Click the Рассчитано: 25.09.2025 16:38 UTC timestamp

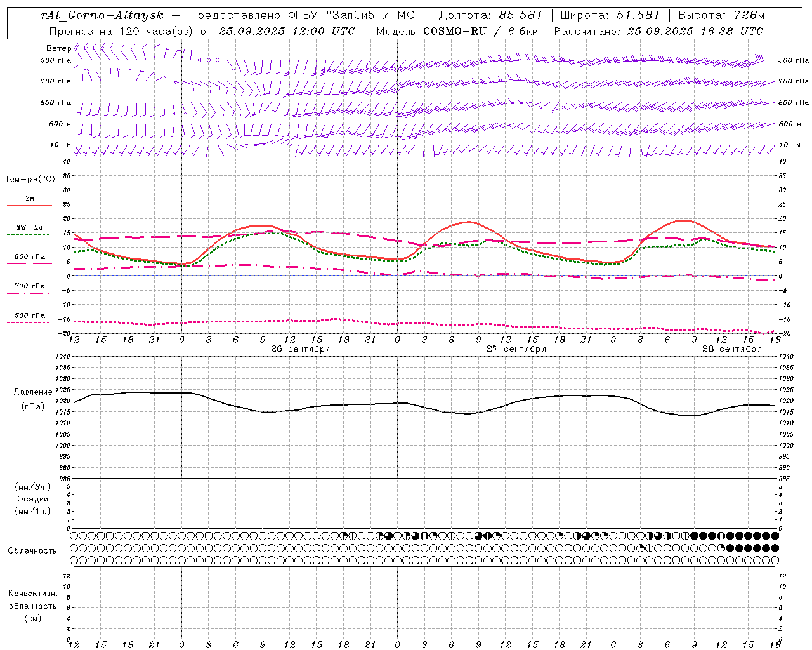point(658,31)
